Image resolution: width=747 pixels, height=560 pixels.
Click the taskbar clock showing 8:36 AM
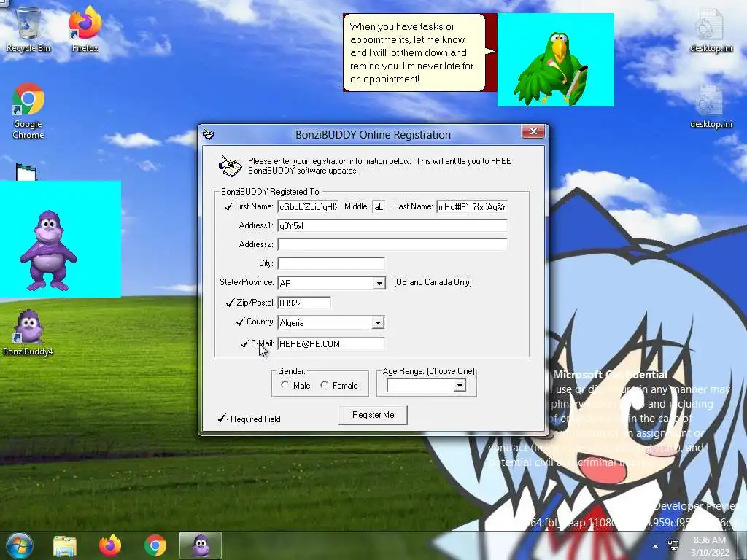pos(710,546)
